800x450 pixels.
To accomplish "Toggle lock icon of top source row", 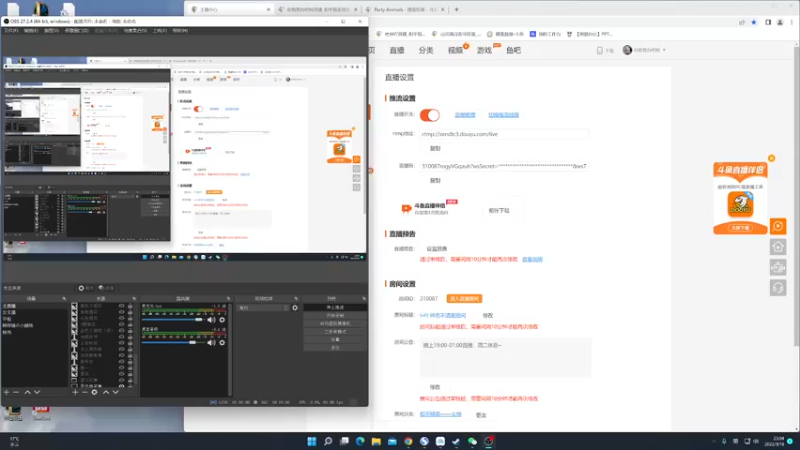I will click(130, 306).
